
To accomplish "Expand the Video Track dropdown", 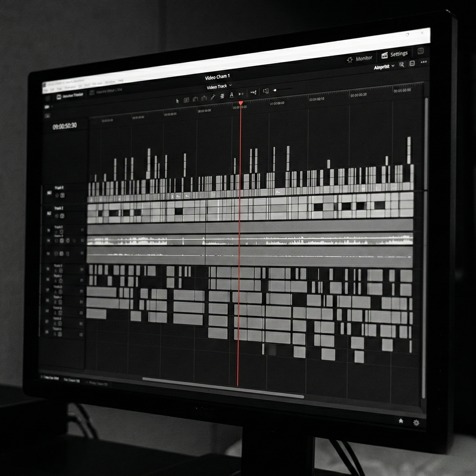I will (230, 86).
